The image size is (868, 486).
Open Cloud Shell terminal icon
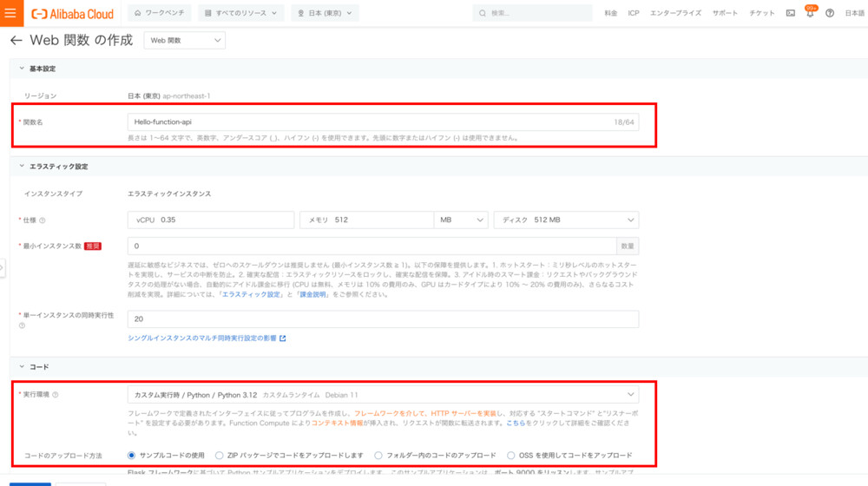791,13
